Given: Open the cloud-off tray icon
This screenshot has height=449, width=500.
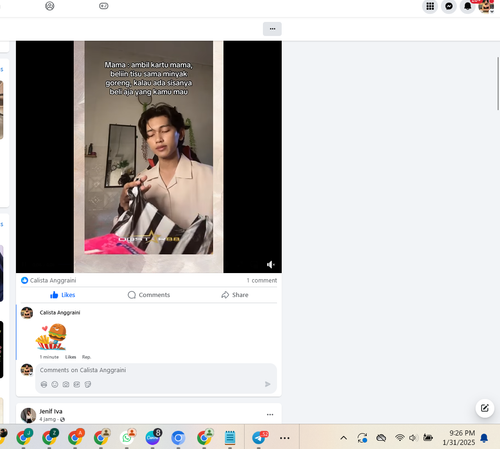Looking at the screenshot, I should coord(381,438).
